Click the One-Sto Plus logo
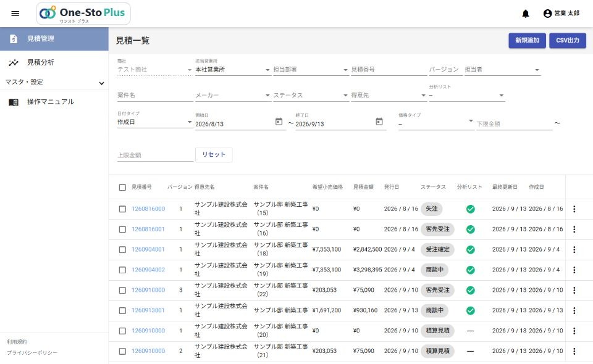 pyautogui.click(x=83, y=14)
